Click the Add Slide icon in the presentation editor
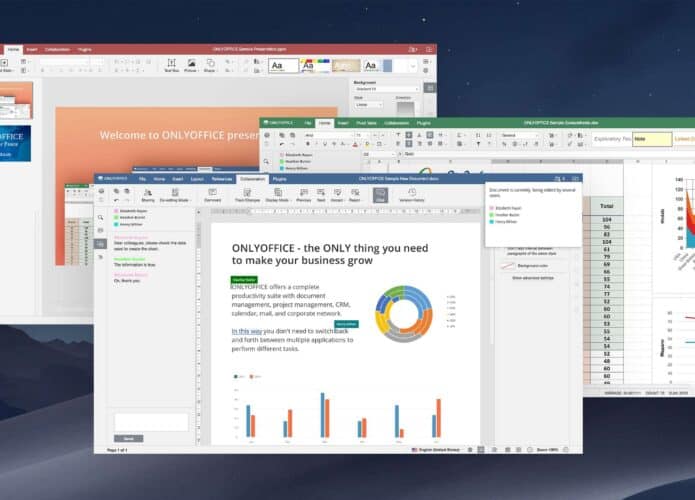The height and width of the screenshot is (500, 695). click(x=4, y=63)
